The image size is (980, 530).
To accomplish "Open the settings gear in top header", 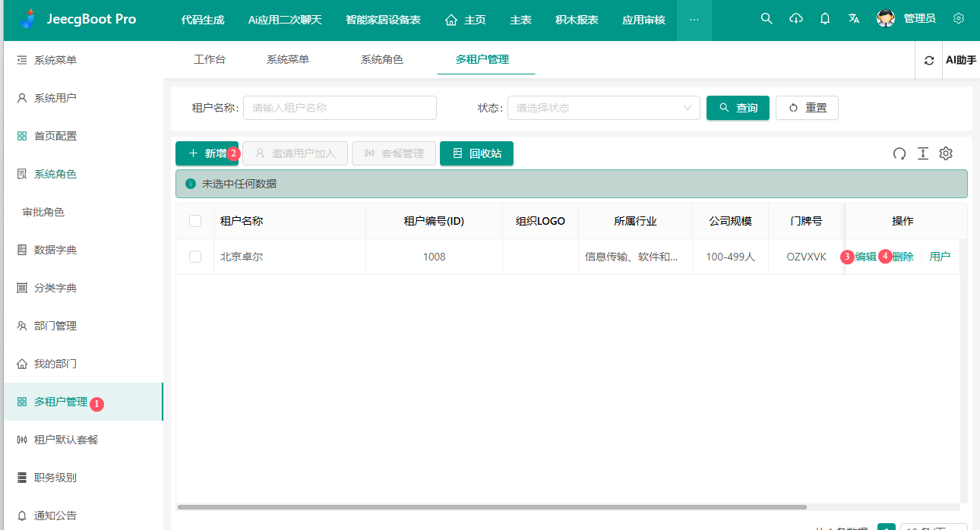I will (x=959, y=18).
